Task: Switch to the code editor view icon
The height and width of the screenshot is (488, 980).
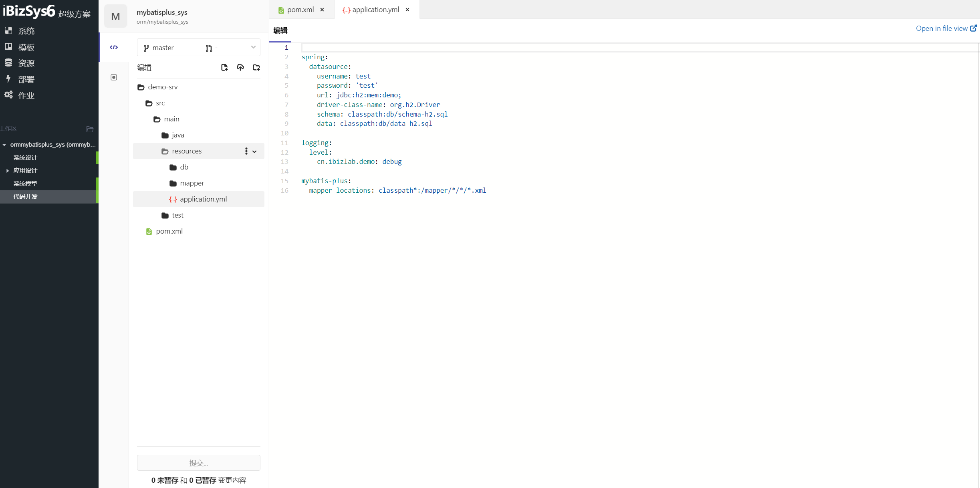Action: coord(114,47)
